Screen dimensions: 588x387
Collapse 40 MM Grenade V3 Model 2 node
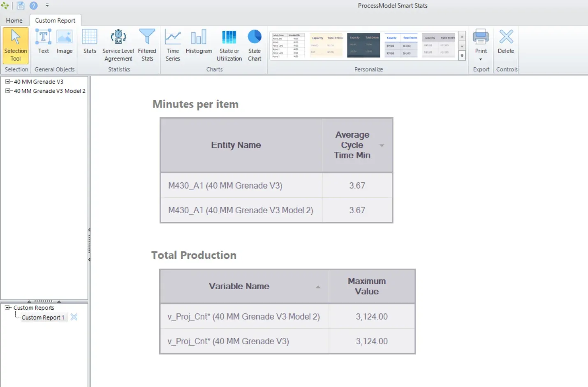point(7,91)
